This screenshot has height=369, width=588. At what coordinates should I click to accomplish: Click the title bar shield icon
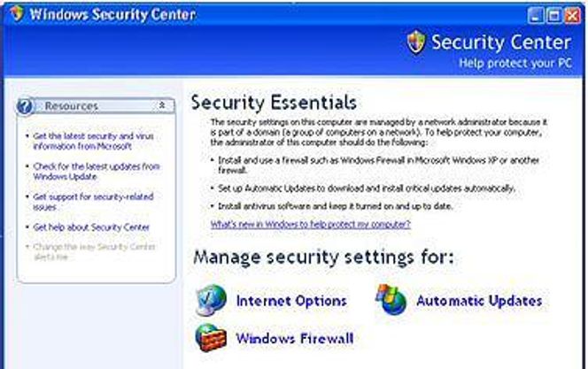pos(16,13)
